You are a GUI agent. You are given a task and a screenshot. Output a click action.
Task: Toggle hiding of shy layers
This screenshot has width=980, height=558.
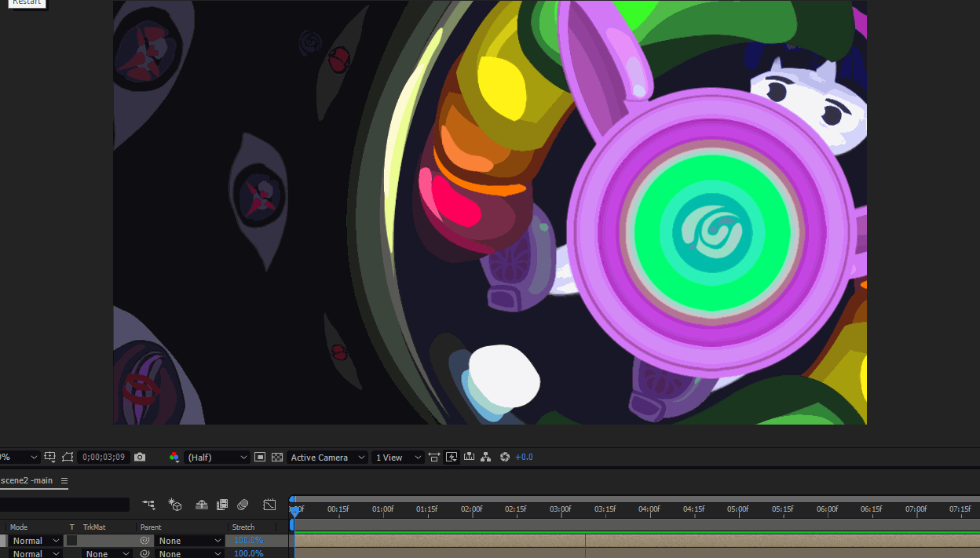point(202,505)
